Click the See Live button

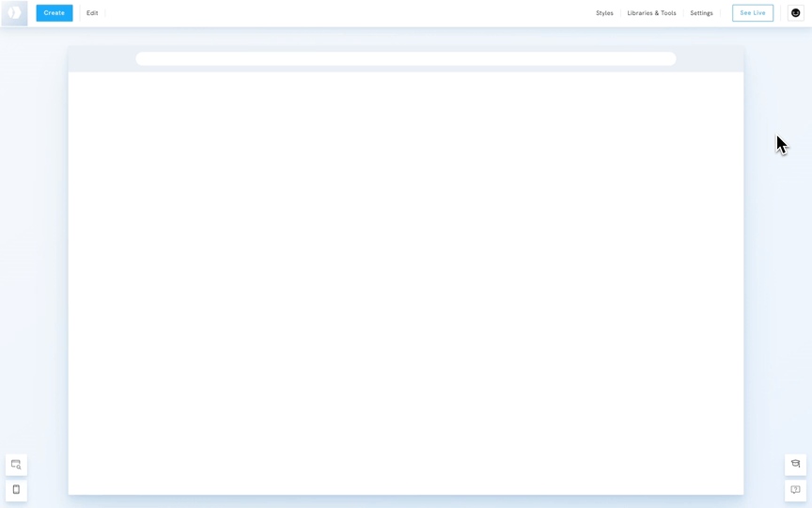click(753, 13)
